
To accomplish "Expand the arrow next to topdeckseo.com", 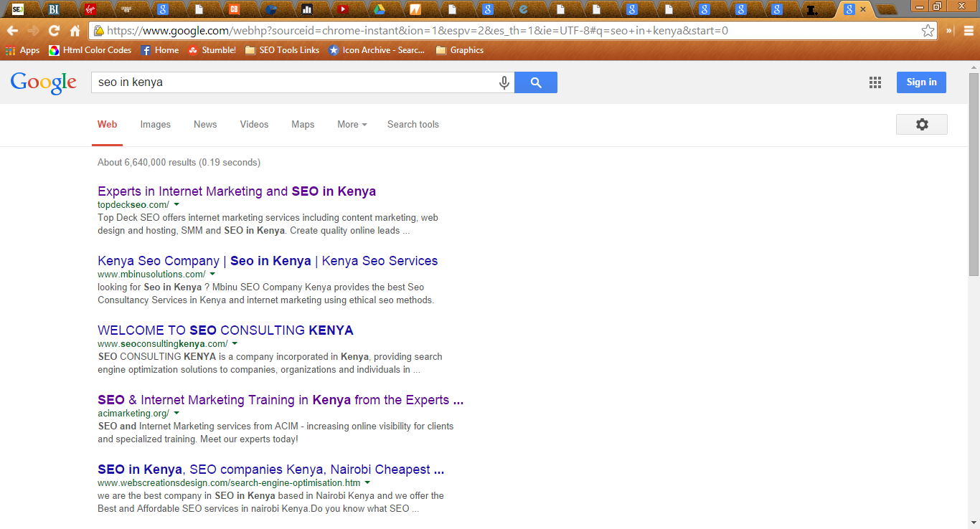I will [x=176, y=204].
